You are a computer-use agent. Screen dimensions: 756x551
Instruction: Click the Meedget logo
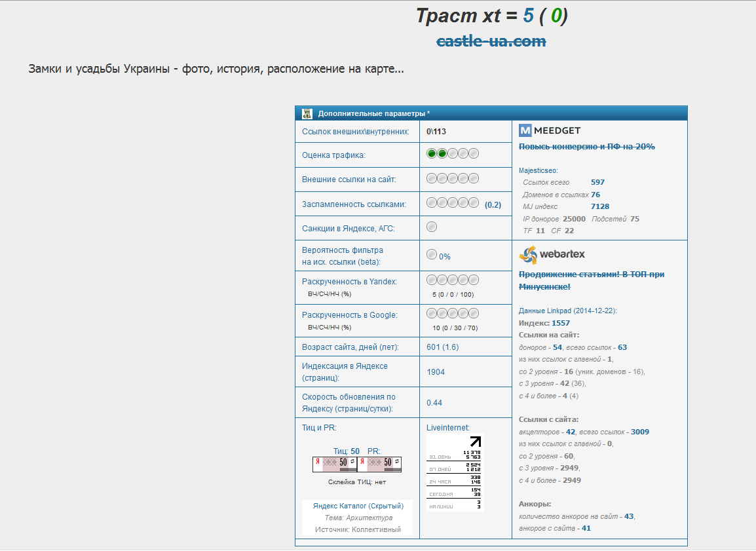[550, 130]
